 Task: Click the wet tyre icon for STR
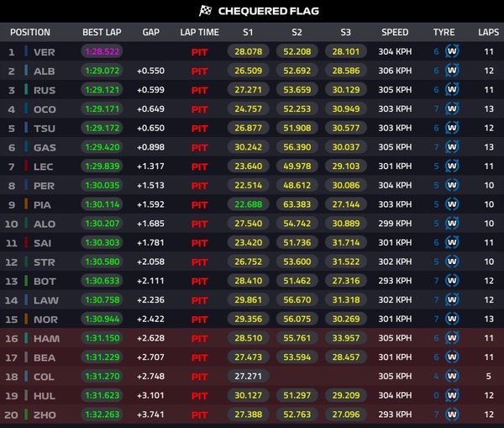tap(452, 262)
